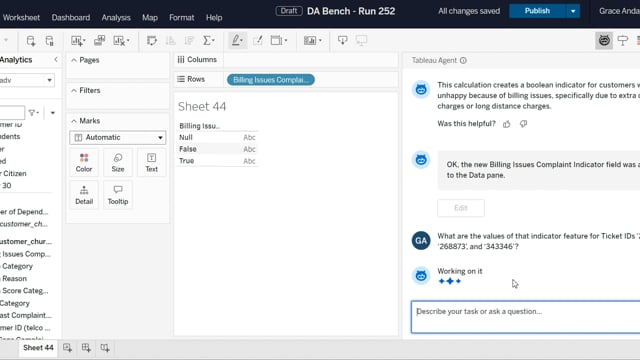Click the New Data Source toolbar icon
The image size is (640, 360).
pyautogui.click(x=31, y=40)
